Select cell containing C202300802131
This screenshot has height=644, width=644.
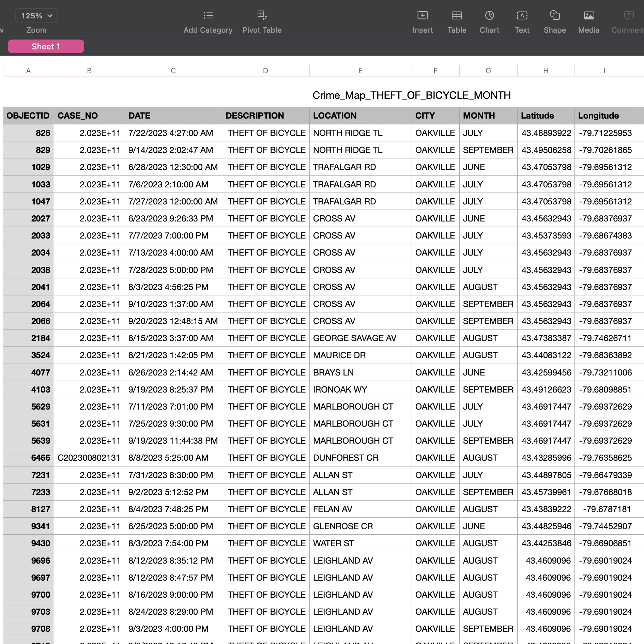pos(89,458)
